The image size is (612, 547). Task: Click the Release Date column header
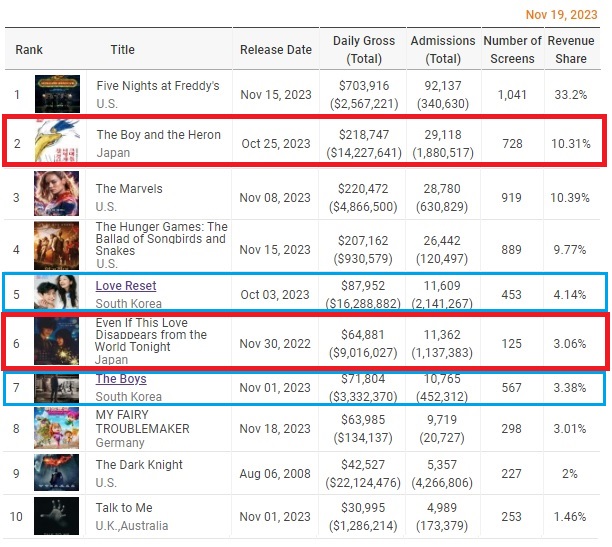[276, 49]
